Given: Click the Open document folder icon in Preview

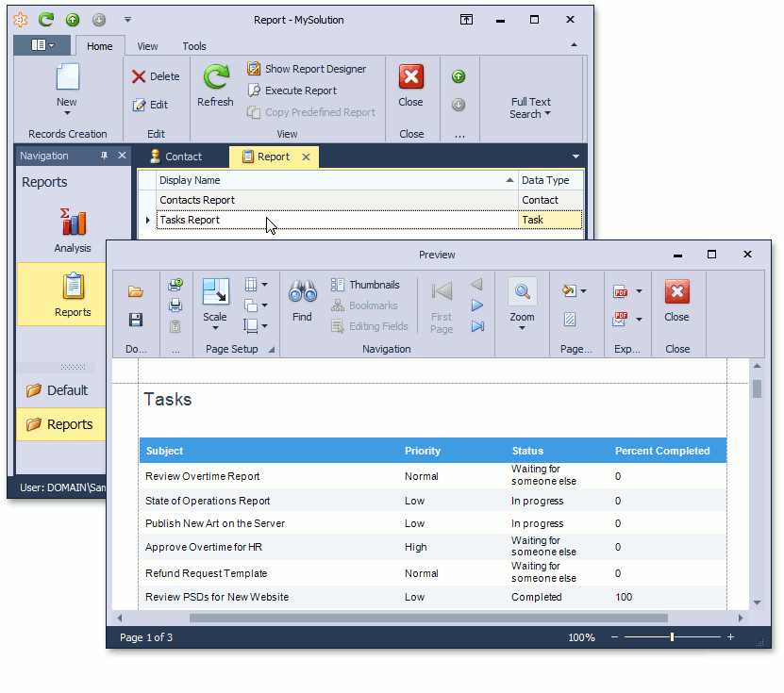Looking at the screenshot, I should click(x=136, y=292).
